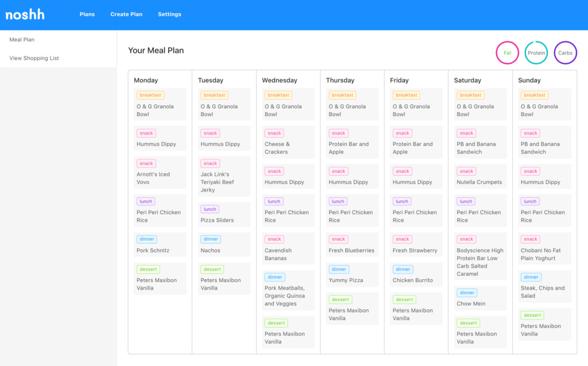Open Friday's Chicken Burrito dinner
The height and width of the screenshot is (366, 588).
[x=416, y=275]
